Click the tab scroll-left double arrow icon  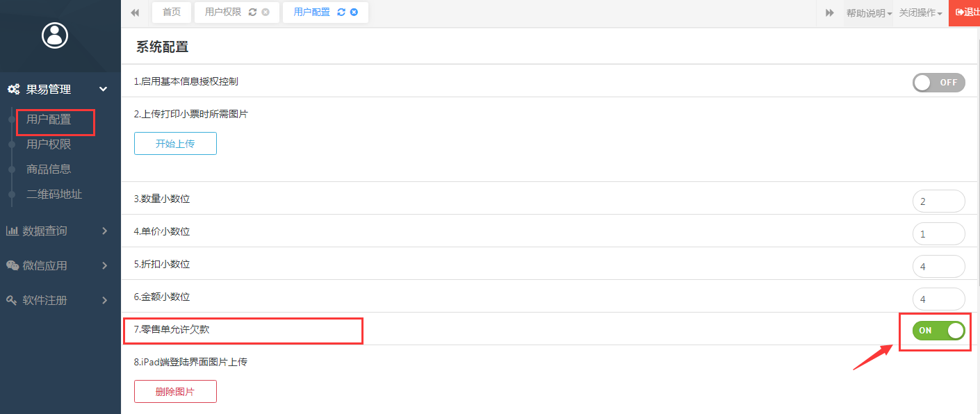[x=135, y=13]
